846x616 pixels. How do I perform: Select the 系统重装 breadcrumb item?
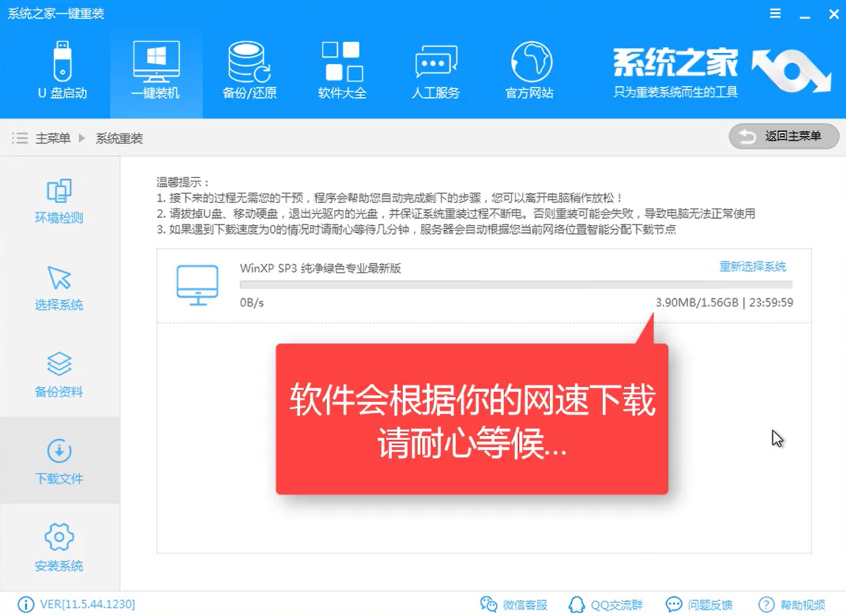tap(118, 136)
